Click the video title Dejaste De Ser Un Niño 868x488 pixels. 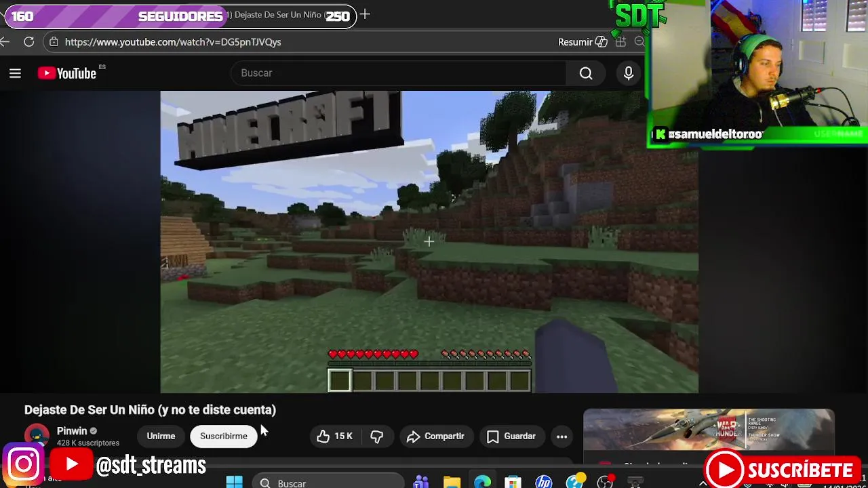[x=150, y=409]
